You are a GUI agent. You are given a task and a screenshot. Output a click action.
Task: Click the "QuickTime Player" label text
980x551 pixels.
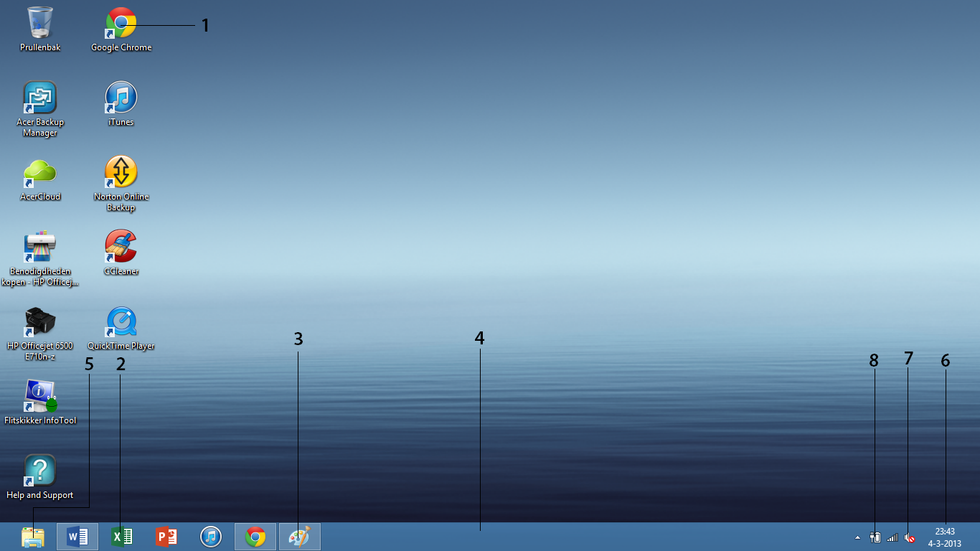pos(121,346)
